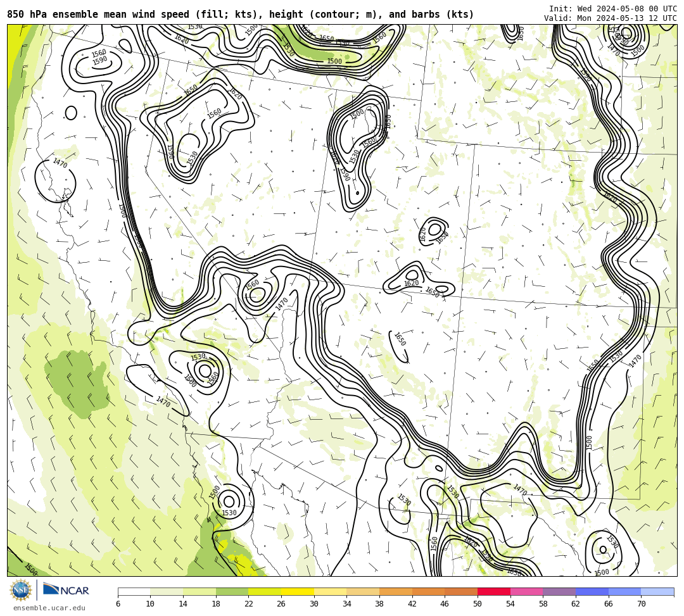This screenshot has width=684, height=616.
Task: Click the colorbar tick label '42'
Action: tap(412, 604)
